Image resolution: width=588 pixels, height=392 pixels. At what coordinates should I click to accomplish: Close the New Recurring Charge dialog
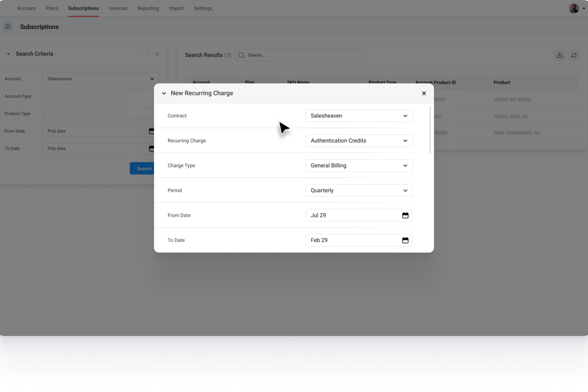tap(424, 93)
